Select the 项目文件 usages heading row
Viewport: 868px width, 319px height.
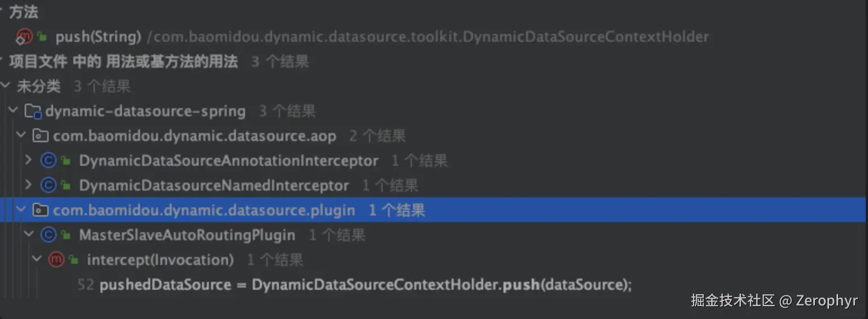click(123, 61)
